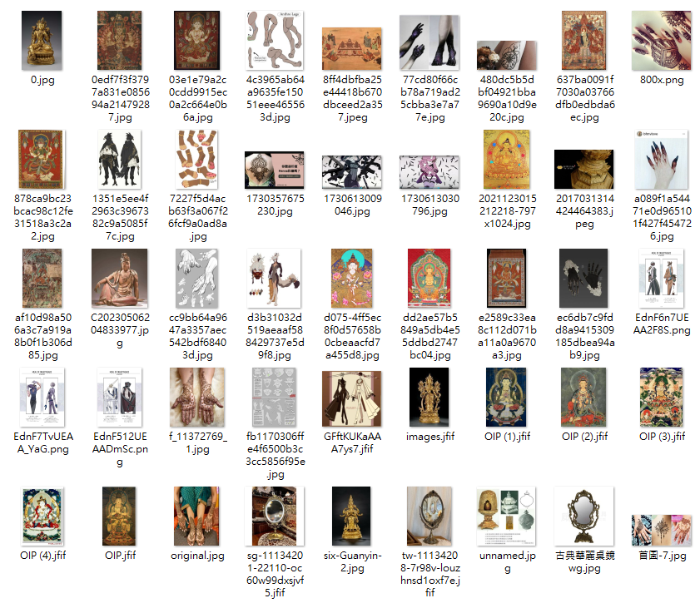Select the EdnF512UEAADmSc.png thumbnail
700x603 pixels.
[x=120, y=398]
